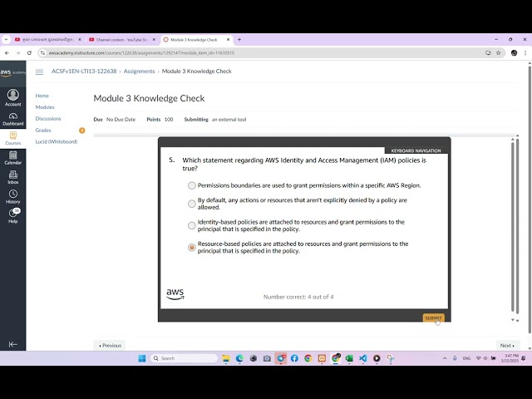Submit the answer with SUBMIT button
Image resolution: width=532 pixels, height=399 pixels.
tap(433, 318)
